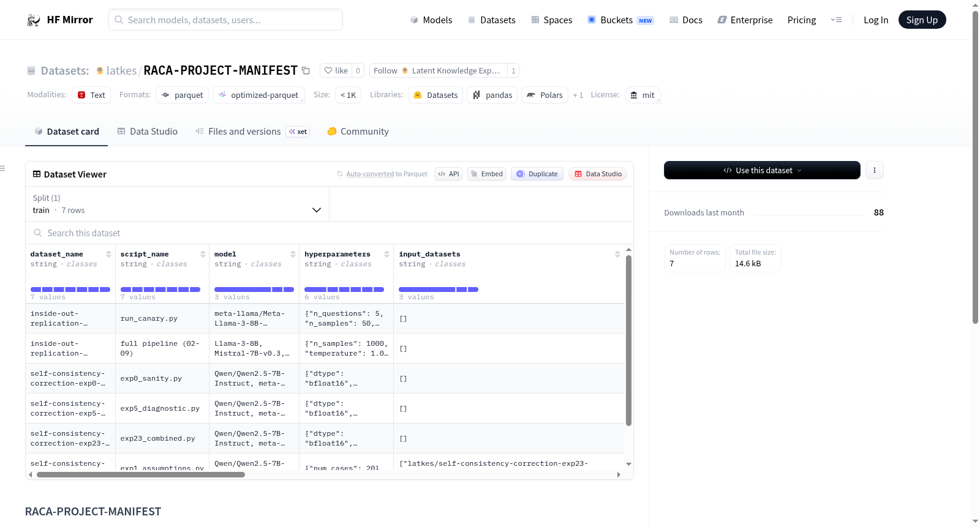Image resolution: width=980 pixels, height=527 pixels.
Task: Sort by the dataset_name column arrows
Action: (x=108, y=254)
